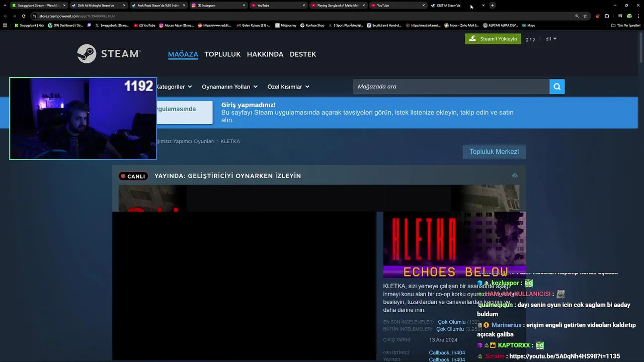
Task: Open the Reddit bookmark
Action: (215, 25)
